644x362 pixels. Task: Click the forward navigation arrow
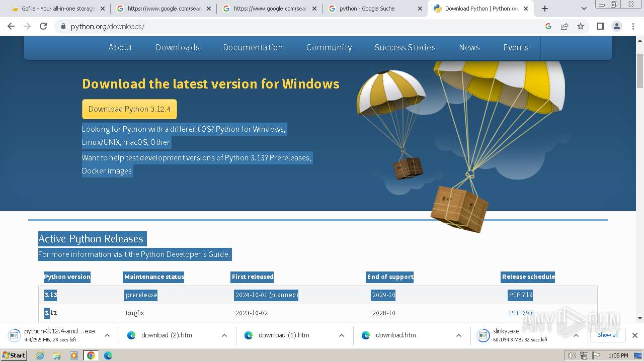pos(27,26)
